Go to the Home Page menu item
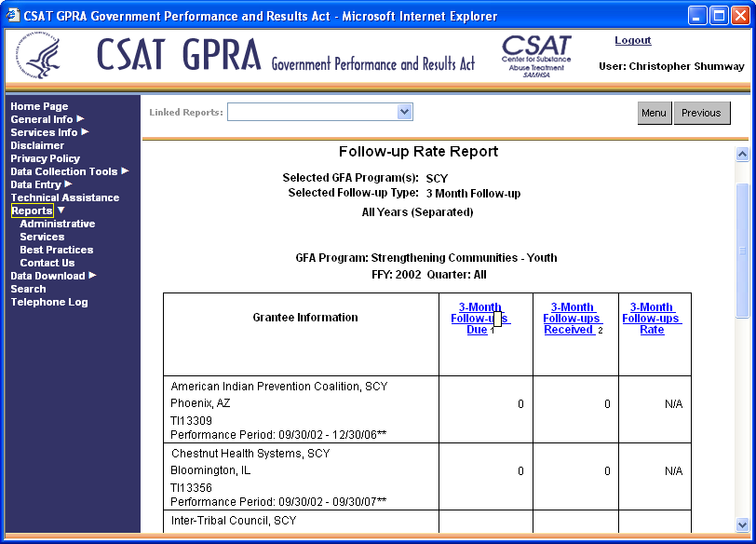The height and width of the screenshot is (544, 756). 39,106
